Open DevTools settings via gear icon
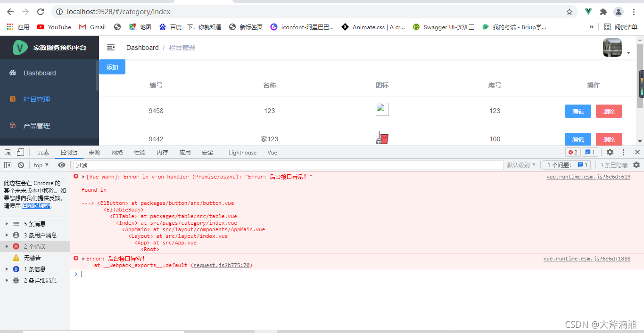Image resolution: width=644 pixels, height=333 pixels. pos(610,152)
